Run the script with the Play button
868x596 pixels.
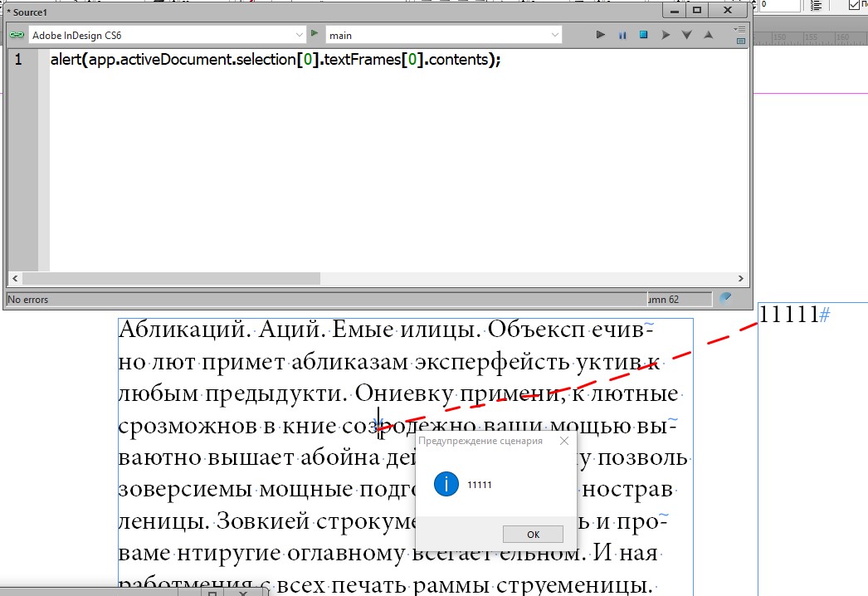point(600,35)
